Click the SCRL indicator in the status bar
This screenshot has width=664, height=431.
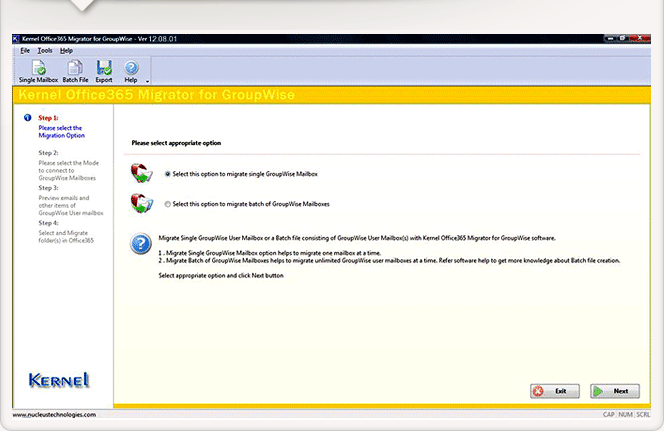pos(643,414)
